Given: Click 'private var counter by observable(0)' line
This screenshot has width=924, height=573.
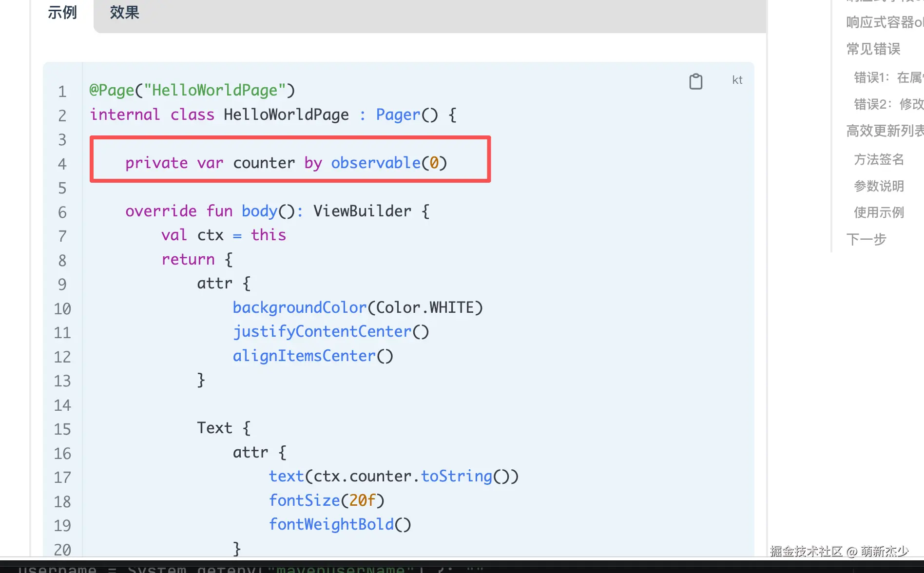Looking at the screenshot, I should 286,163.
